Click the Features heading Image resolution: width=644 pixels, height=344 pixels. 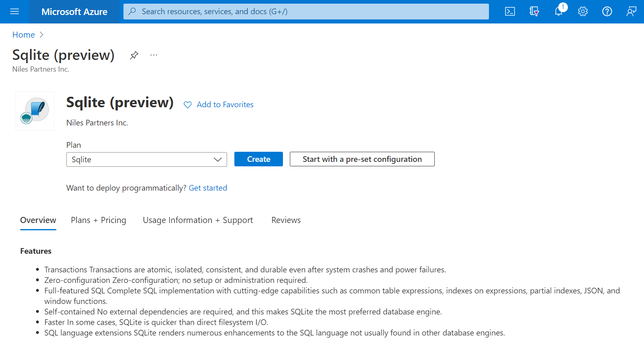click(36, 251)
